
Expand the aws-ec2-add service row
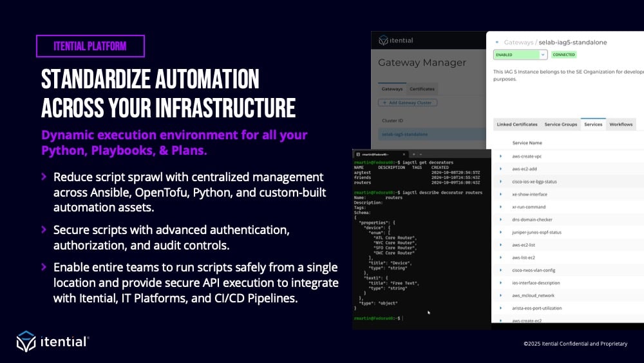tap(500, 169)
